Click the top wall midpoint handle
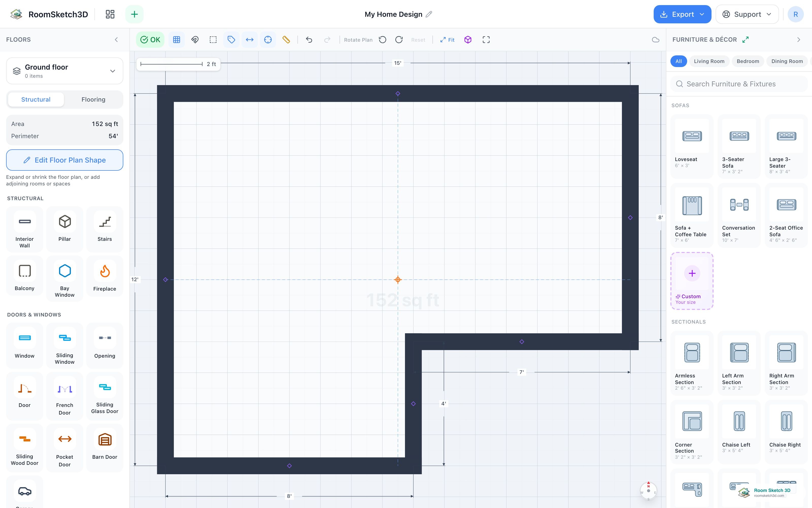Viewport: 812px width, 508px height. click(x=398, y=94)
